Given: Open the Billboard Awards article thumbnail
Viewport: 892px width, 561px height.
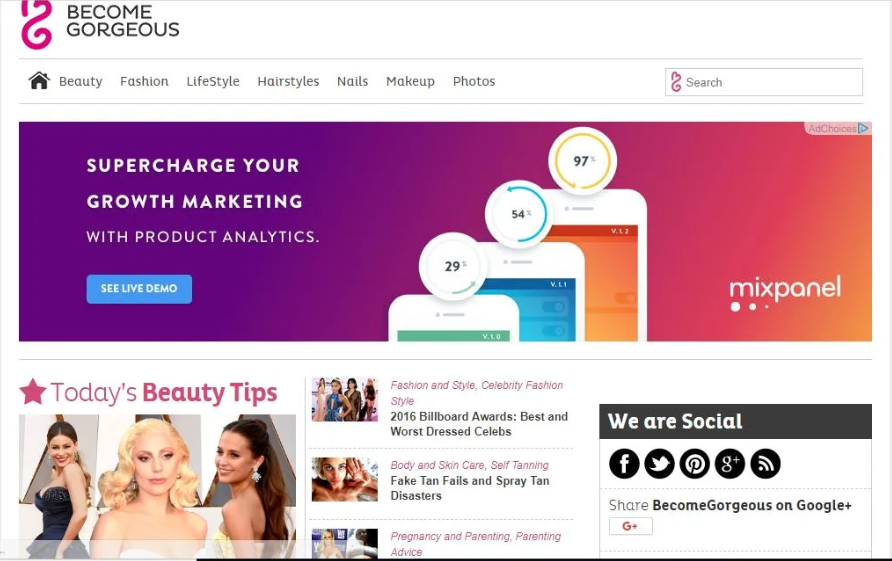Looking at the screenshot, I should click(x=344, y=399).
